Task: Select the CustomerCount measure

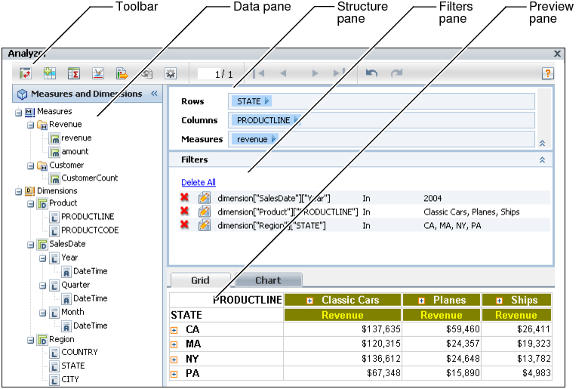Action: coord(89,178)
